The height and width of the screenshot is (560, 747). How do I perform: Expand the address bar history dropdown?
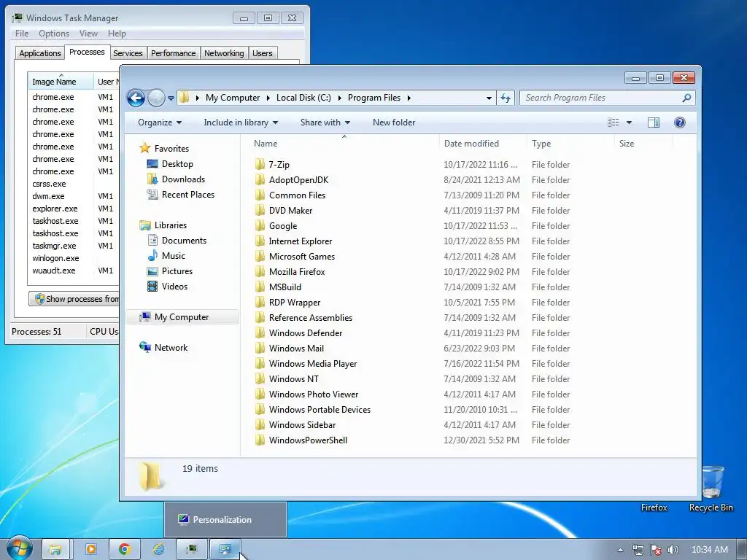point(489,98)
